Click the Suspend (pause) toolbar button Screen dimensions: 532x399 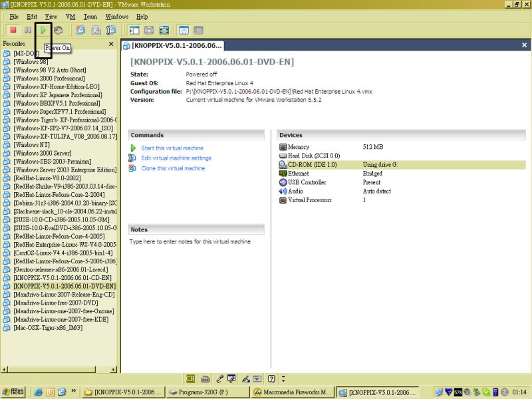(28, 30)
